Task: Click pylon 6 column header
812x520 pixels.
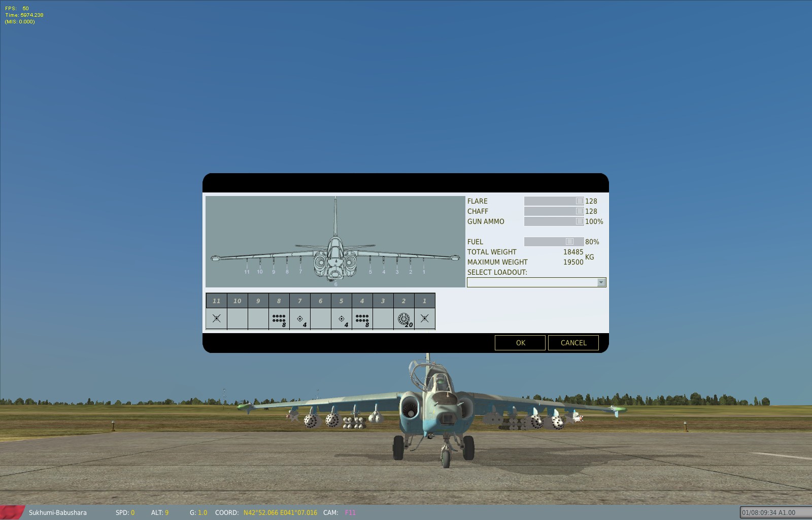Action: pos(321,301)
